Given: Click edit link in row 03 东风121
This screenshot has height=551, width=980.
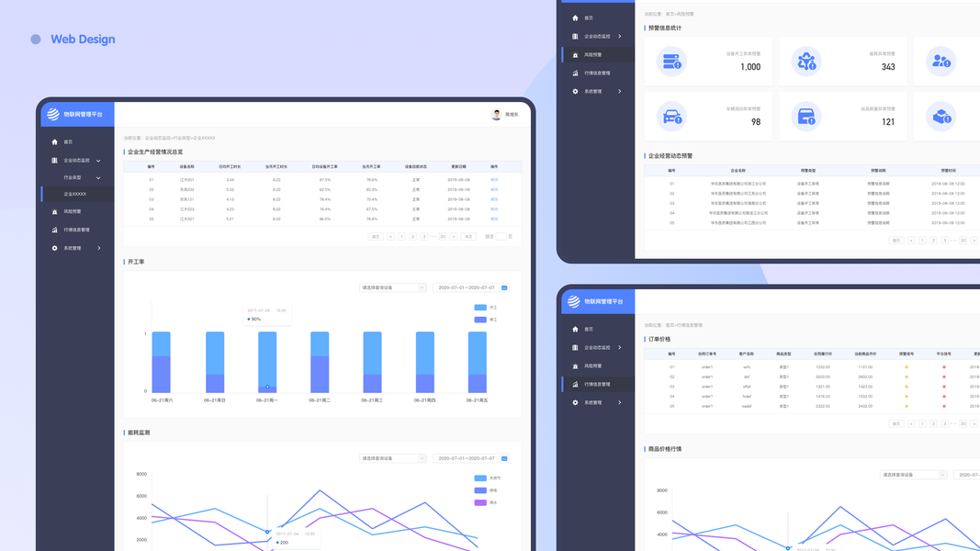Looking at the screenshot, I should [x=494, y=199].
